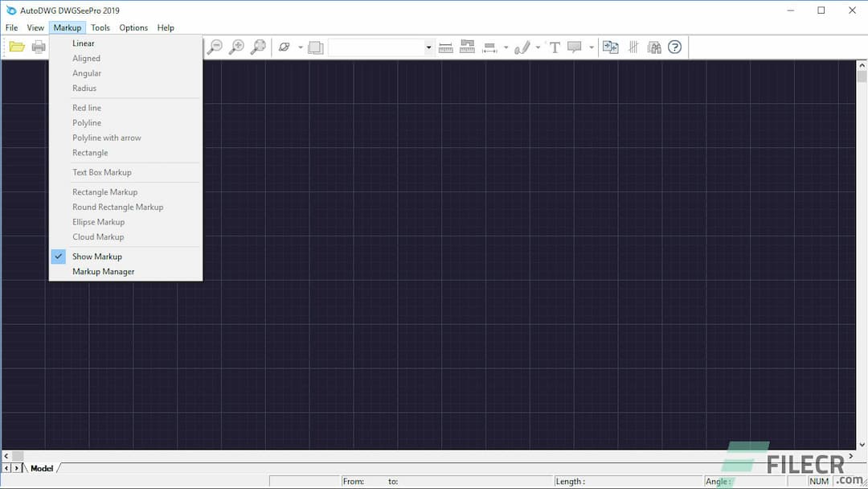
Task: Toggle the freehand pen markup tool
Action: 523,47
